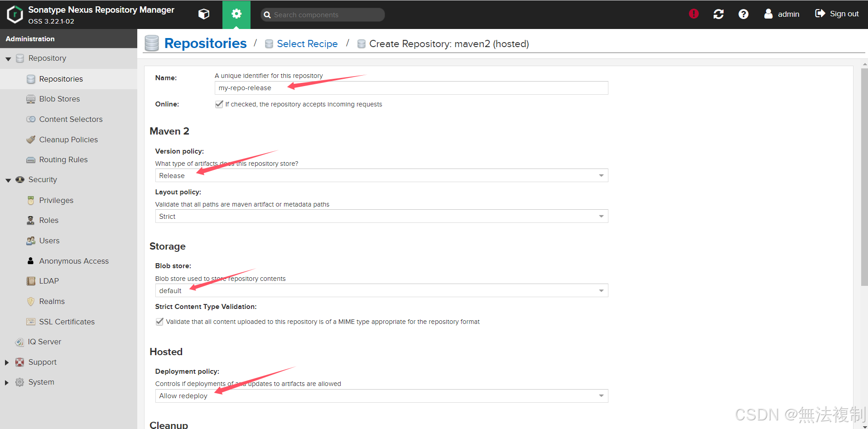Open Routing Rules in the sidebar
This screenshot has width=868, height=429.
[63, 159]
